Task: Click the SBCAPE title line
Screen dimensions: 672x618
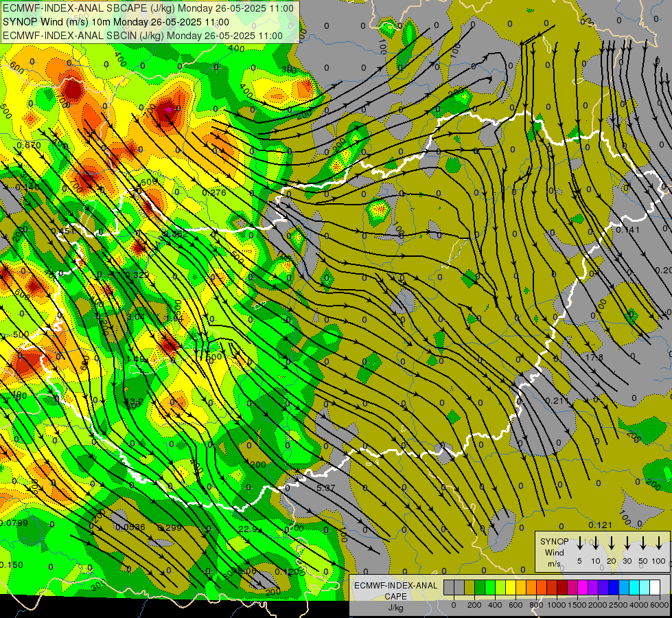Action: [x=148, y=8]
